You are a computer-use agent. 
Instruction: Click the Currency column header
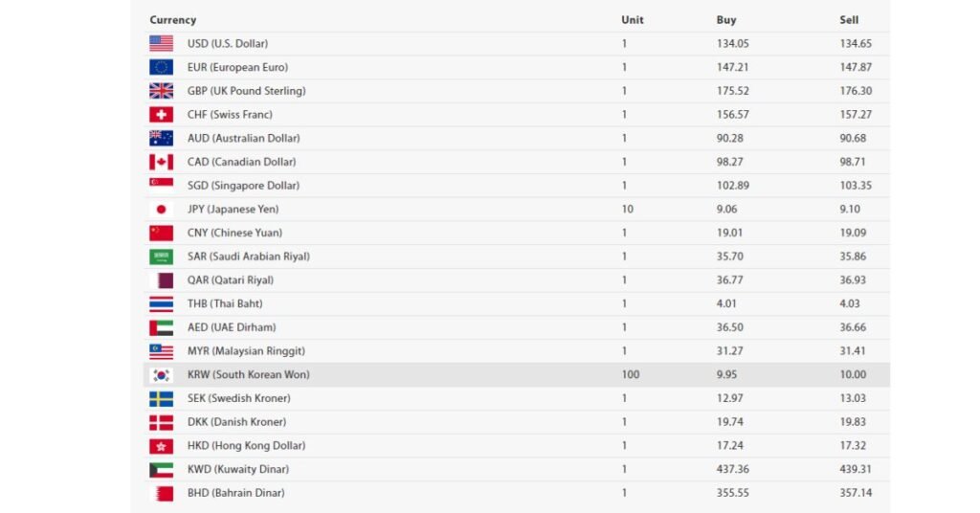coord(173,19)
